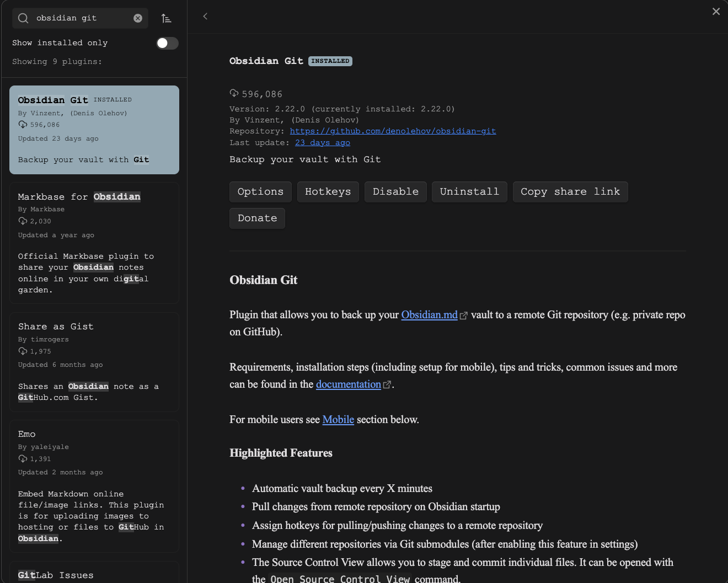Image resolution: width=728 pixels, height=583 pixels.
Task: Close the community plugins dialog
Action: coord(716,12)
